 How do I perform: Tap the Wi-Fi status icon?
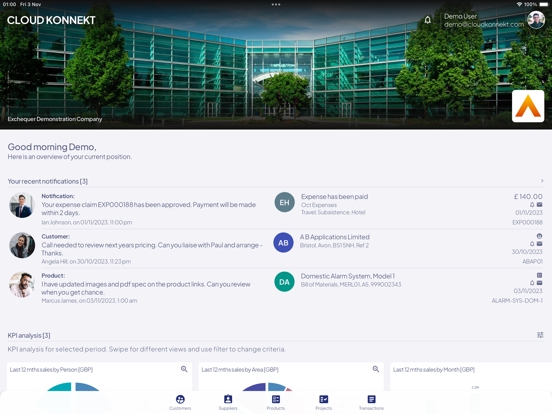click(519, 4)
